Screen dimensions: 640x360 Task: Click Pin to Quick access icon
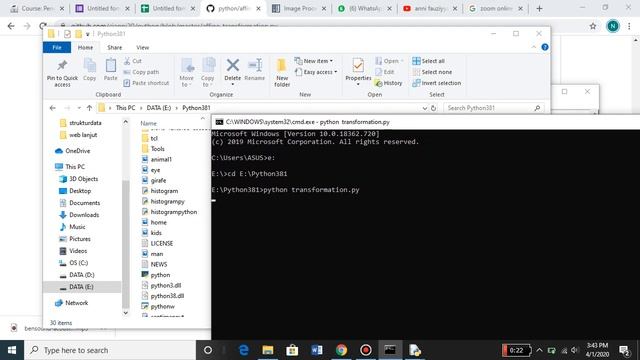pyautogui.click(x=62, y=66)
